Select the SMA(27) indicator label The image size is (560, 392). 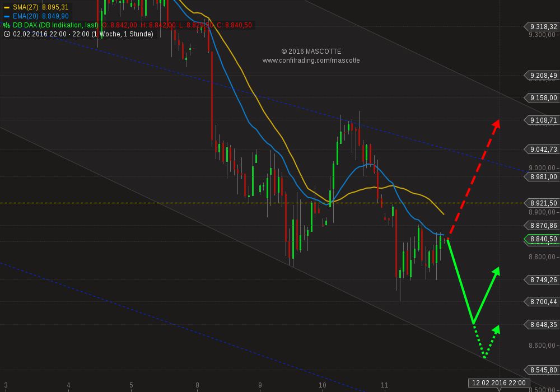(26, 7)
